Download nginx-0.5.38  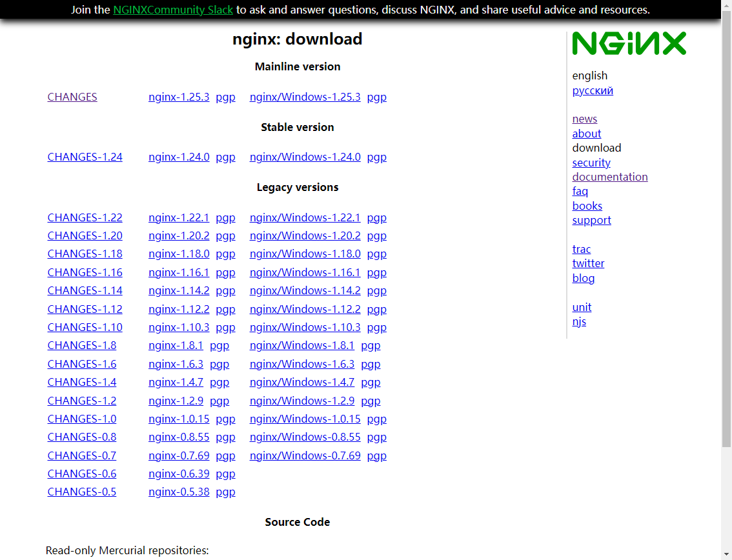[179, 492]
